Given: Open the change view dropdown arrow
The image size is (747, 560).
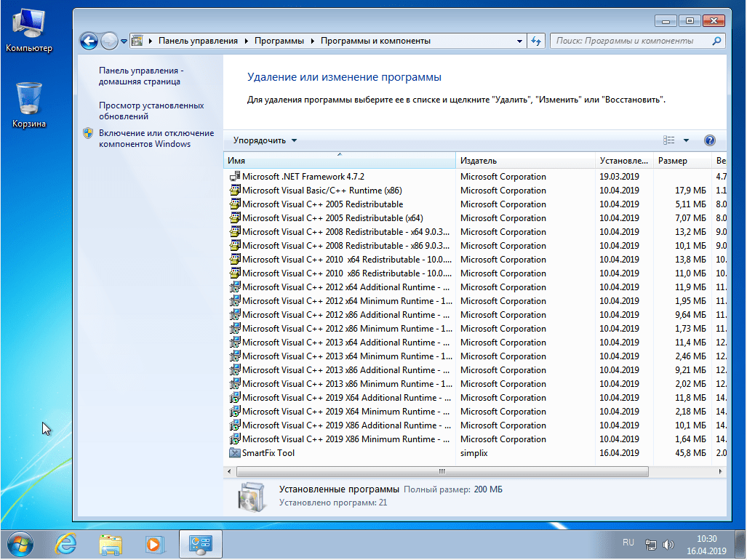Looking at the screenshot, I should tap(684, 140).
